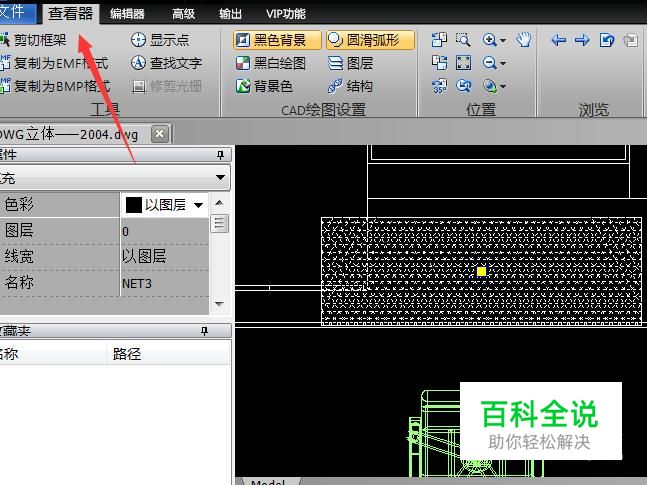The height and width of the screenshot is (485, 647).
Task: Switch to the Model layout tab
Action: point(268,481)
